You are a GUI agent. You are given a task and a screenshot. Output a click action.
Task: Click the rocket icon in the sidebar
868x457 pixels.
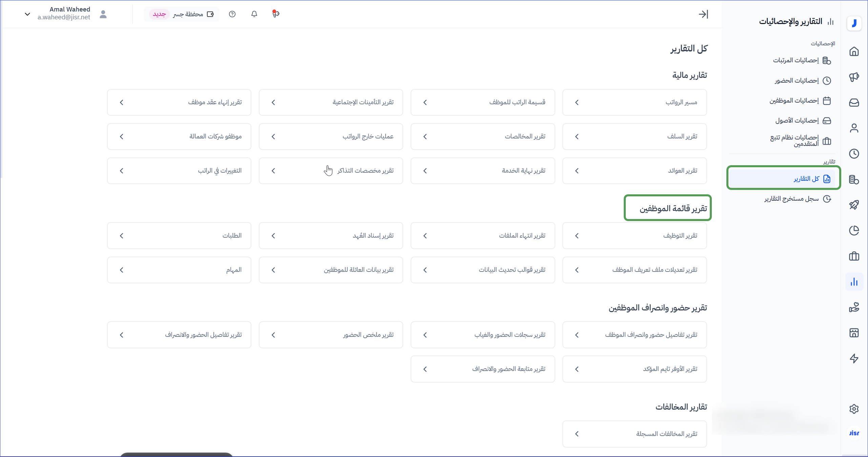854,205
